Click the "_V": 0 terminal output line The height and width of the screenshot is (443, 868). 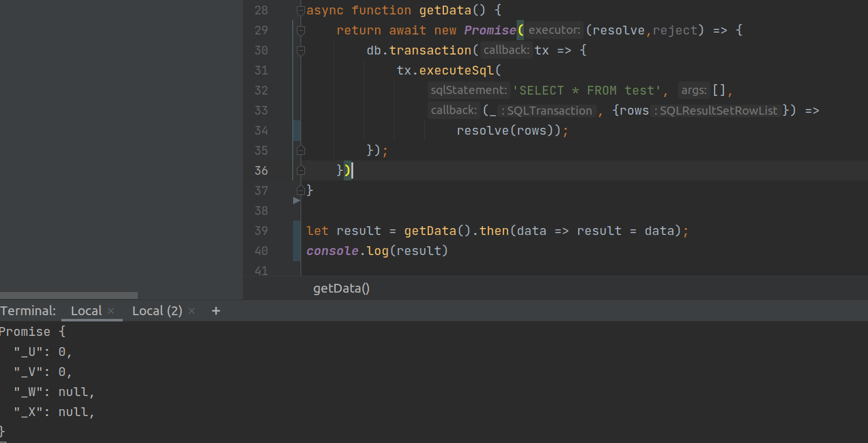[x=43, y=372]
